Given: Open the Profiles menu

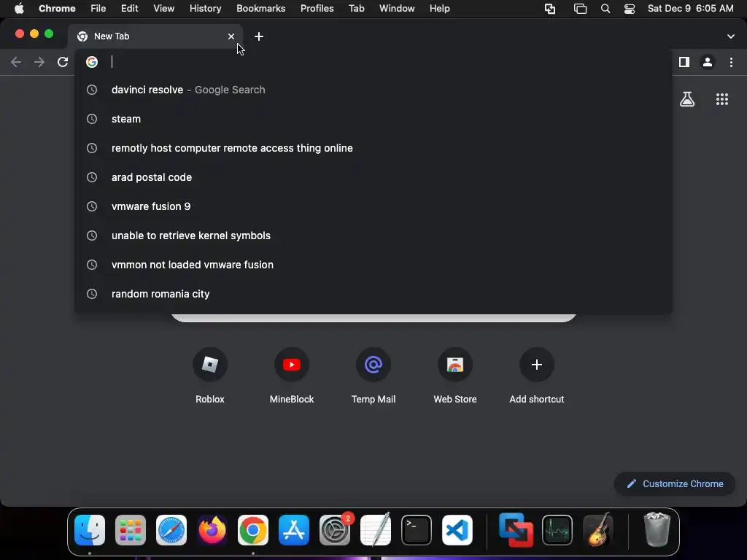Looking at the screenshot, I should (317, 9).
